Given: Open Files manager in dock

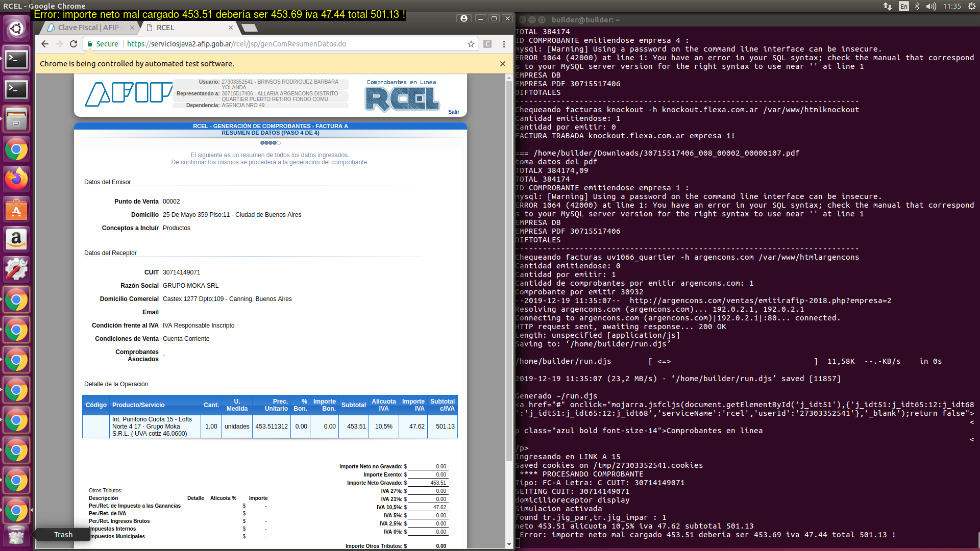Looking at the screenshot, I should [16, 119].
